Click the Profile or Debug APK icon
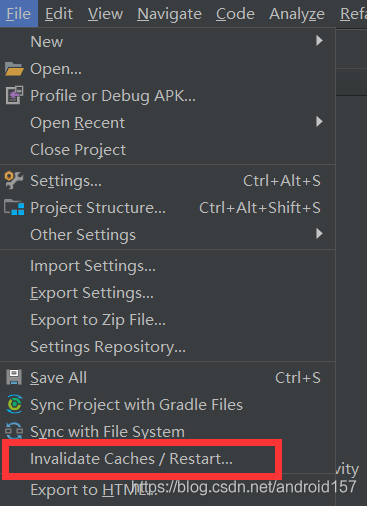Viewport: 367px width, 506px height. click(x=14, y=95)
